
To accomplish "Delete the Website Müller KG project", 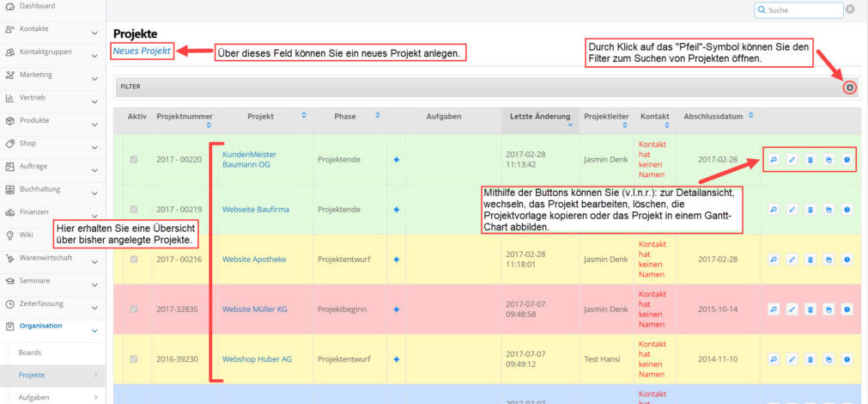I will 810,309.
